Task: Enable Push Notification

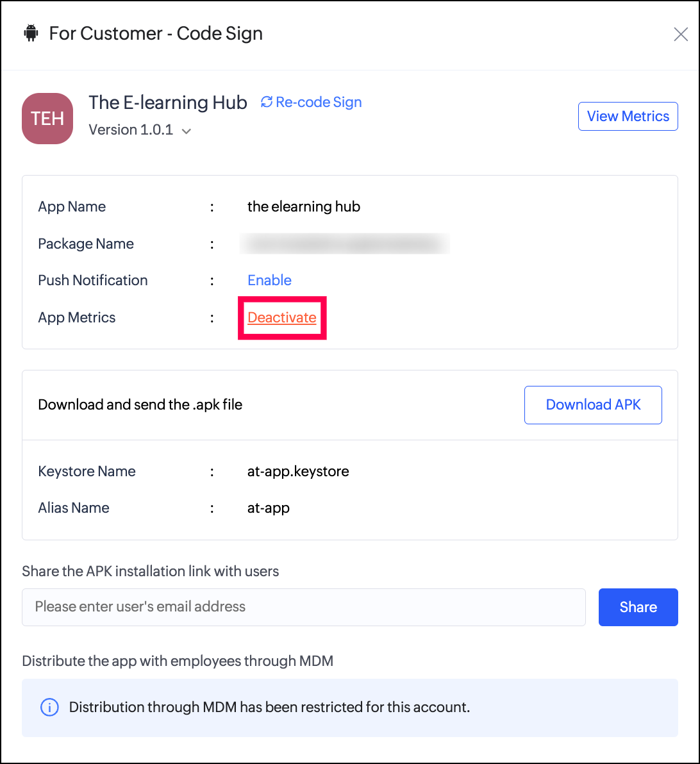Action: tap(269, 280)
